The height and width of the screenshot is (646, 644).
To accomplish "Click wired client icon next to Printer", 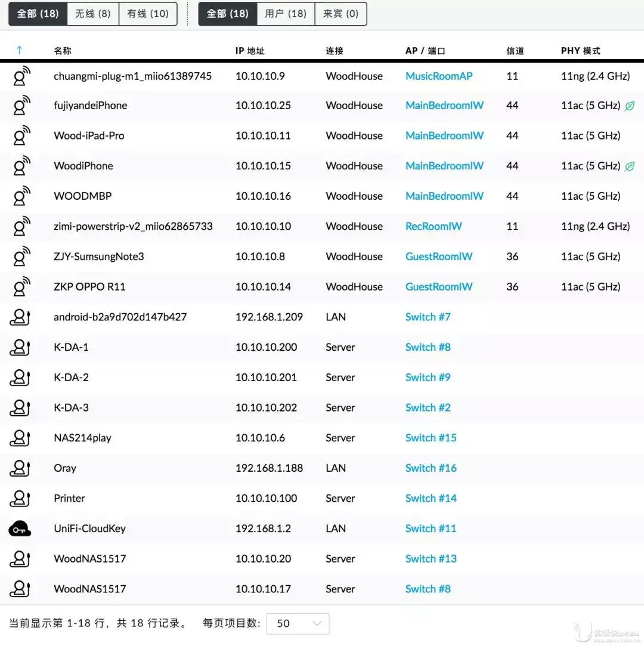I will (20, 498).
